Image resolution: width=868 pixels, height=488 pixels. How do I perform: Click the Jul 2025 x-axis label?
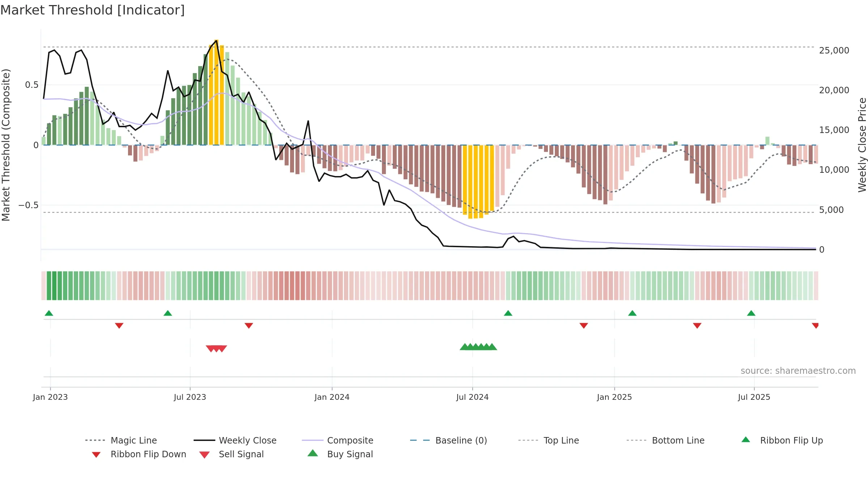[754, 397]
